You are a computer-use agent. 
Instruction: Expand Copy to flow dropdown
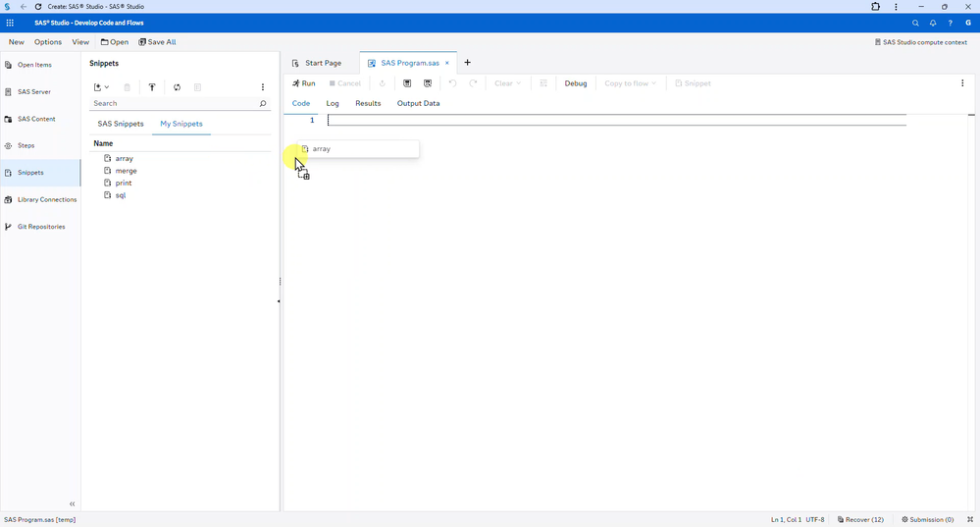pos(630,83)
